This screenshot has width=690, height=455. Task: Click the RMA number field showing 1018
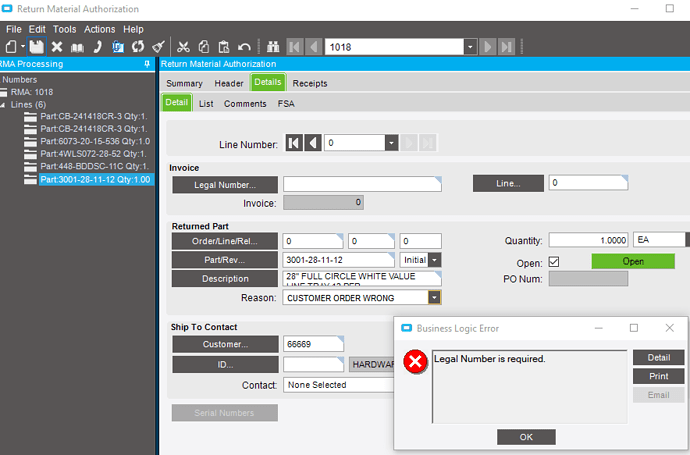[394, 47]
